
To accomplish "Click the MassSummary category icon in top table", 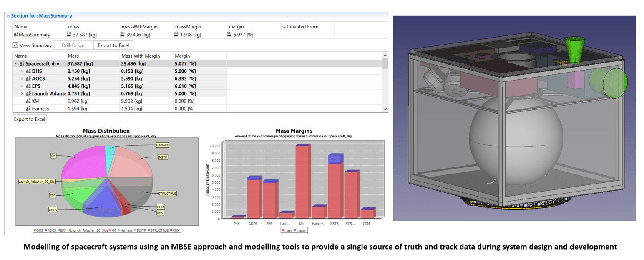I will (16, 35).
